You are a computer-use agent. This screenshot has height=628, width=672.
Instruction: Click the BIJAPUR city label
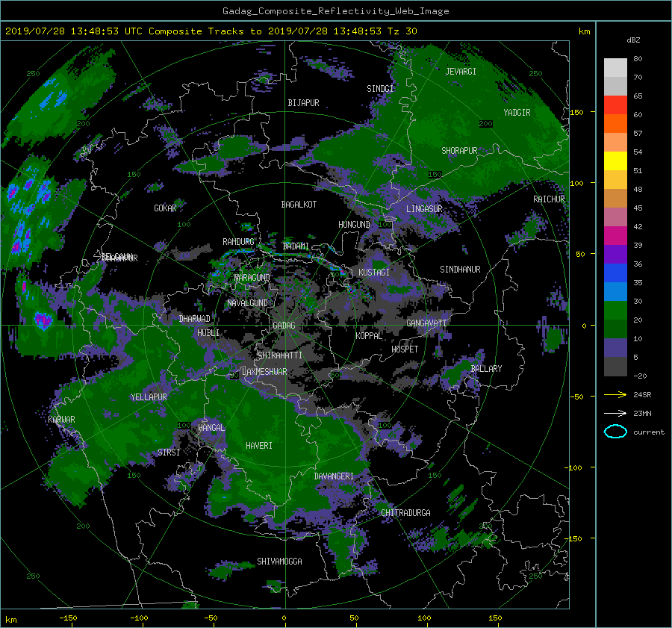pyautogui.click(x=303, y=103)
